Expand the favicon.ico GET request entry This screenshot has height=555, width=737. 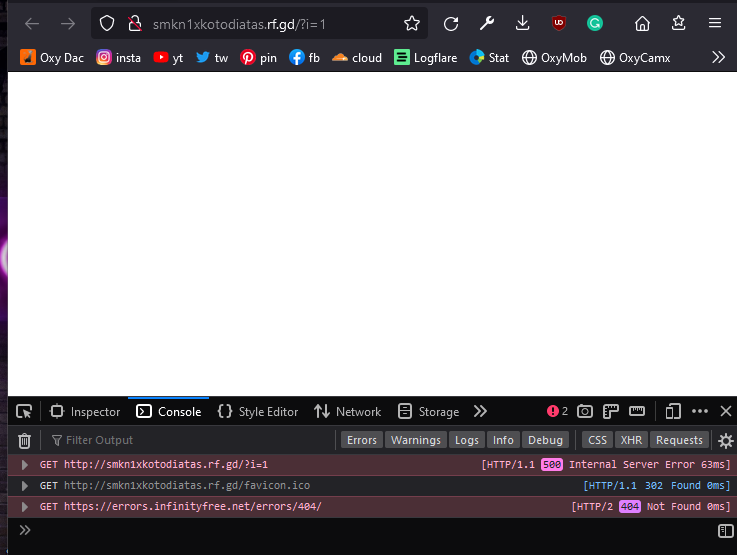(x=25, y=485)
